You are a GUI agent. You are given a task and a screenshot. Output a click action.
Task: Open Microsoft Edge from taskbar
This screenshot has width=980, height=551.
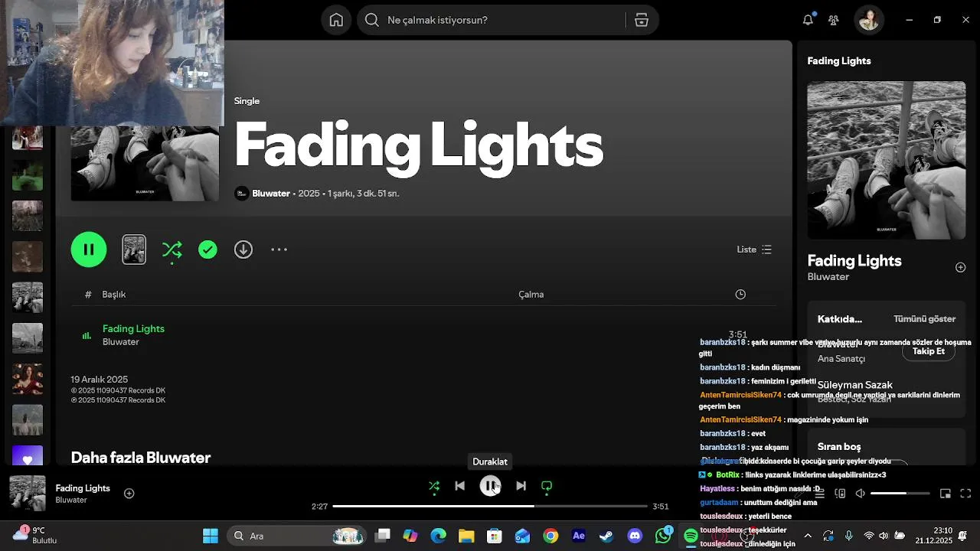438,536
